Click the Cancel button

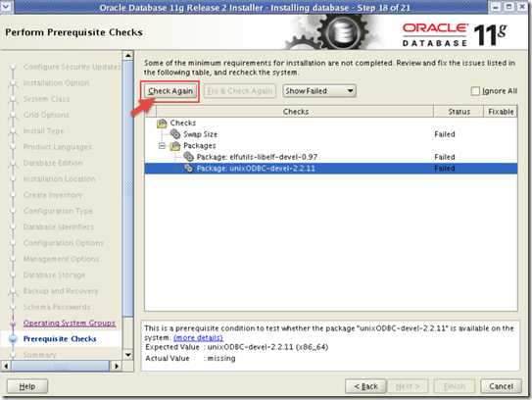pos(501,386)
